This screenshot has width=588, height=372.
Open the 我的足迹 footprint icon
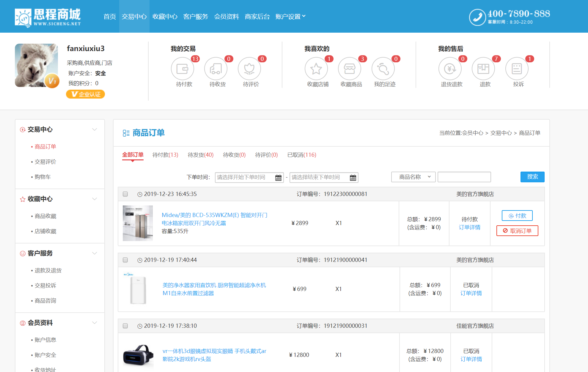click(383, 69)
